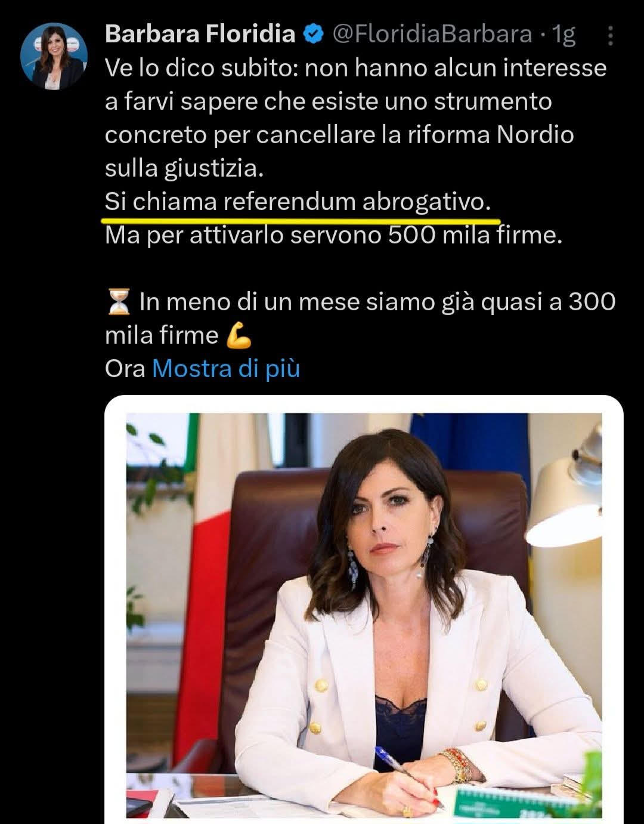Click the word Ora before Mostra di più

pos(125,369)
